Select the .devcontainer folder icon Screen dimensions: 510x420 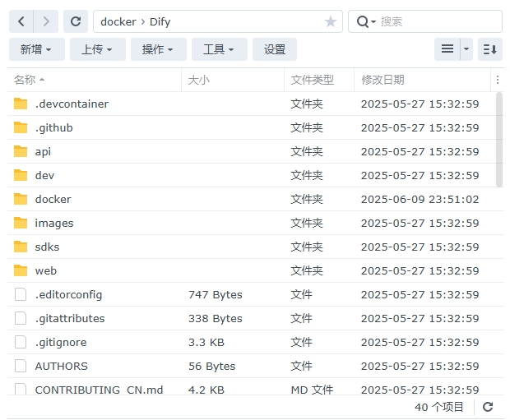tap(21, 104)
